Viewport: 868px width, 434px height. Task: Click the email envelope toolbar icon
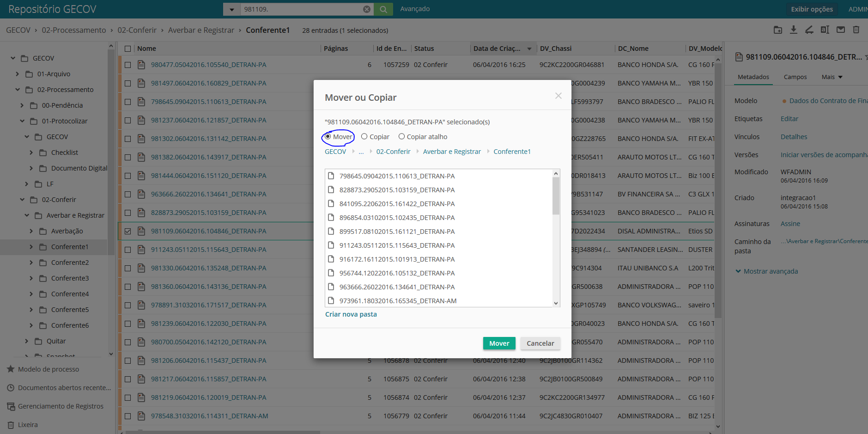click(x=841, y=30)
